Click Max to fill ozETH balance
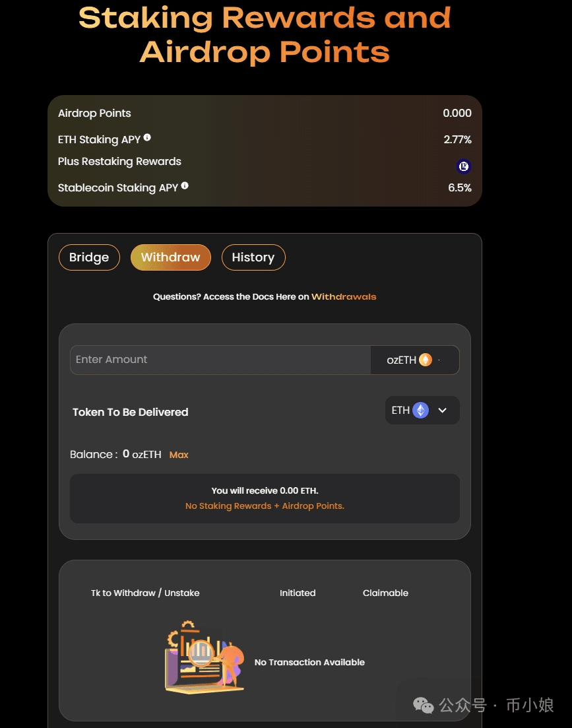The height and width of the screenshot is (728, 572). coord(179,455)
